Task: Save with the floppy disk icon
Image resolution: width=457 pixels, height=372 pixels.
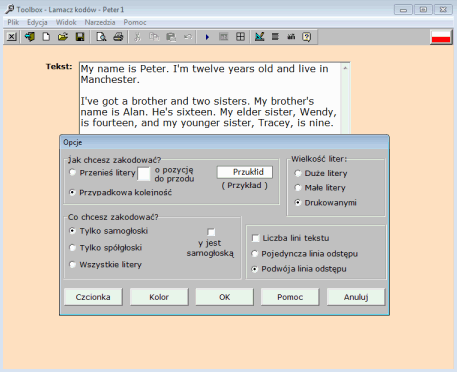Action: point(80,37)
